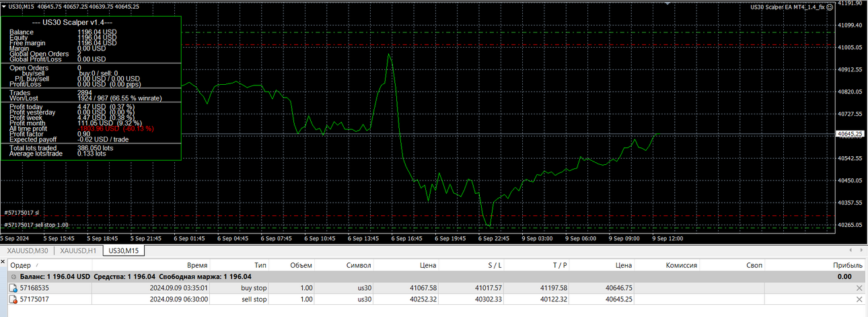
Task: Click the price cell 40252.32
Action: coord(423,300)
